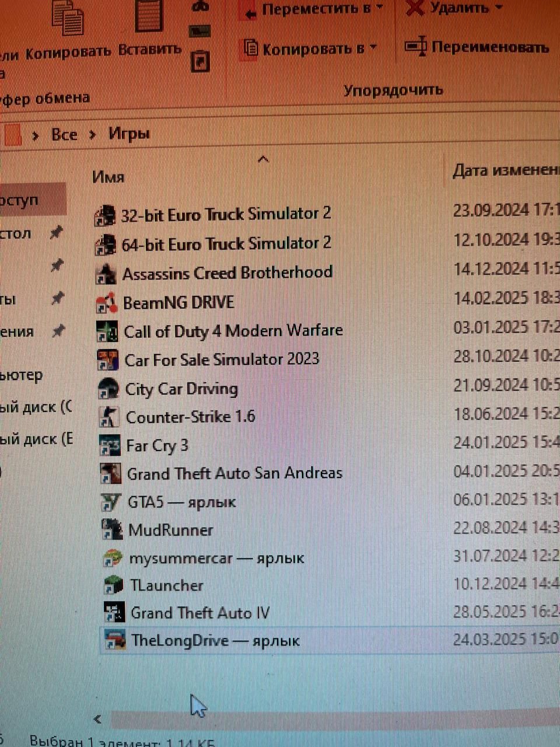
Task: Select the Call of Duty 4 icon
Action: click(x=107, y=331)
